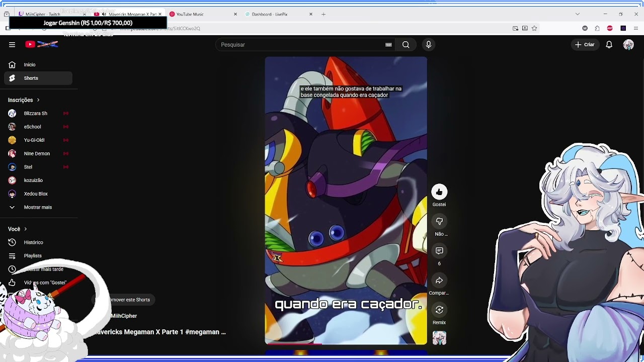Image resolution: width=644 pixels, height=362 pixels.
Task: Open Stel subscription channel
Action: (x=38, y=167)
